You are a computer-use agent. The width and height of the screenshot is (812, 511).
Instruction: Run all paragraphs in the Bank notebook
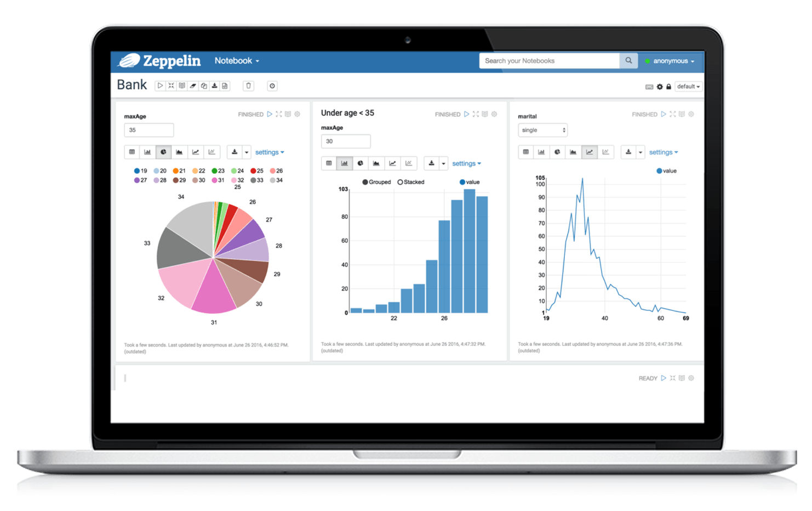point(159,86)
